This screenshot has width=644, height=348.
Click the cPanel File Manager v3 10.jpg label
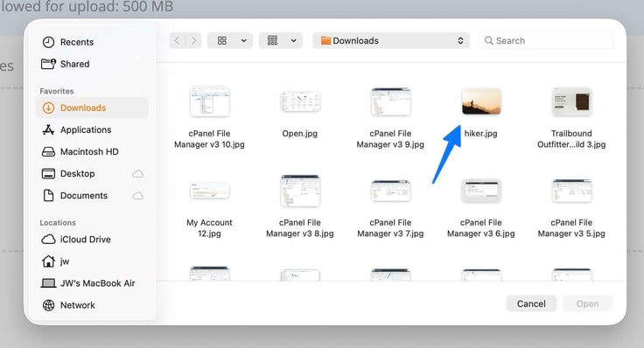(209, 139)
